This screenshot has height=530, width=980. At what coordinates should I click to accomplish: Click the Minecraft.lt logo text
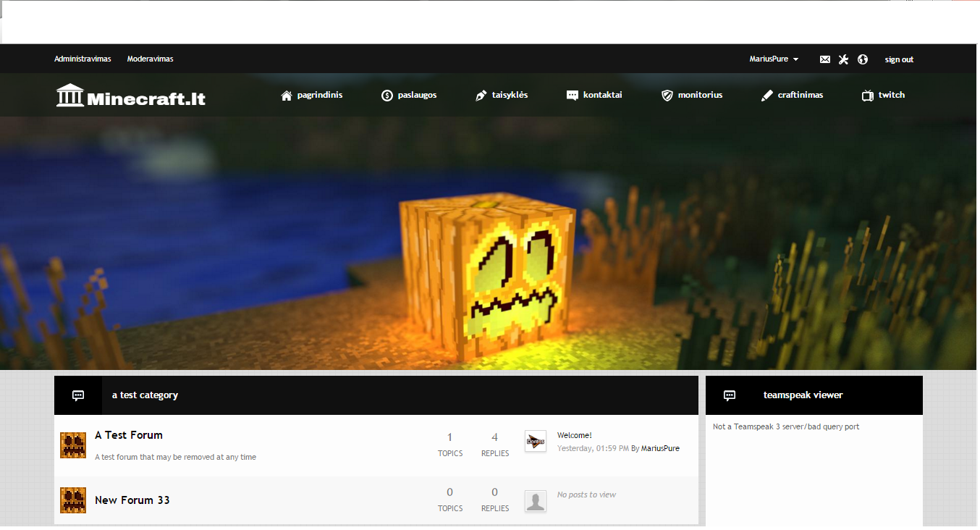click(146, 99)
